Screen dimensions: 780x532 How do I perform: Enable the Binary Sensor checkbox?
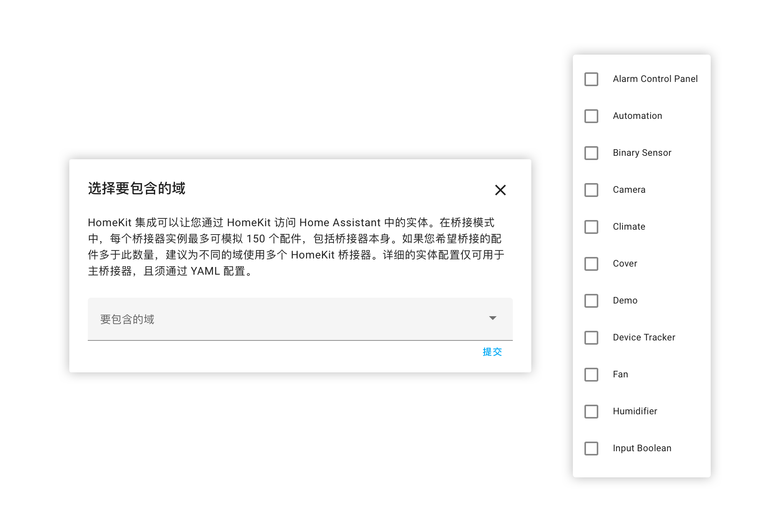click(591, 152)
